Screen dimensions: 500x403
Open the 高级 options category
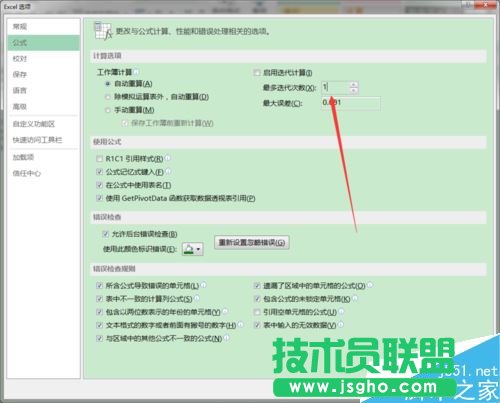point(43,107)
